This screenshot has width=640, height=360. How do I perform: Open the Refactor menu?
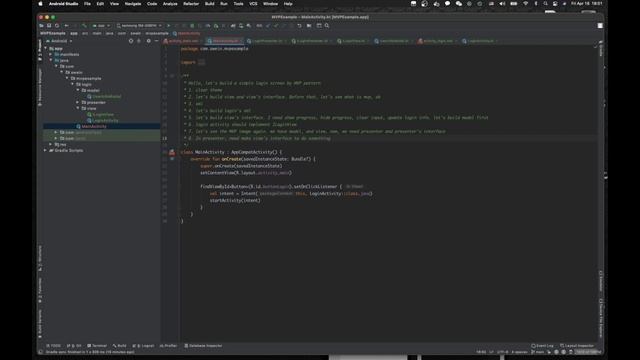click(x=191, y=4)
